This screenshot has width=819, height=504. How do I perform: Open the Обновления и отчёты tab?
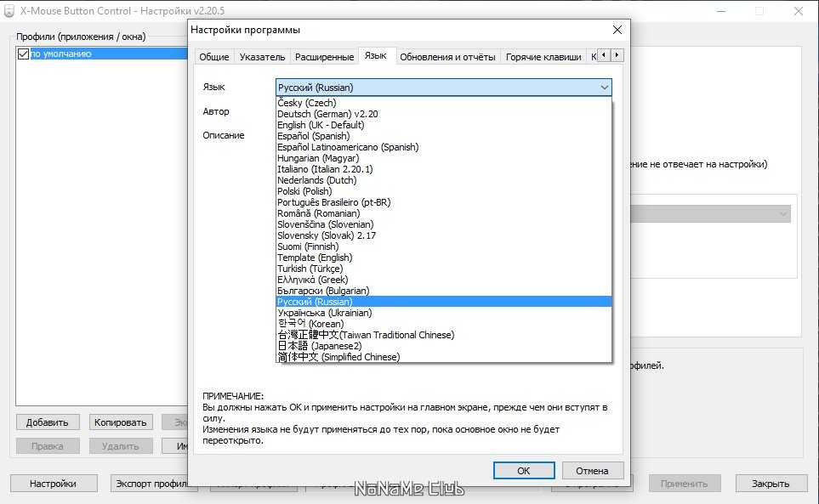pos(447,57)
